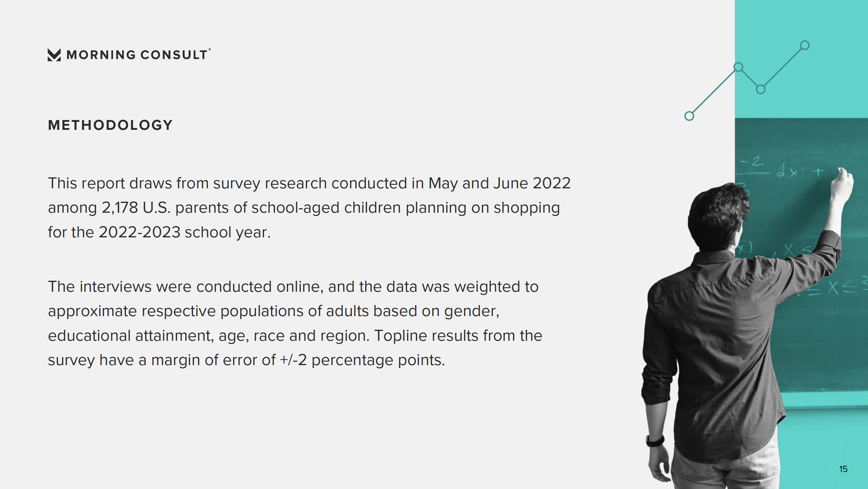Click the lowest-left circle of the line graph
Image resolution: width=868 pixels, height=489 pixels.
(689, 116)
